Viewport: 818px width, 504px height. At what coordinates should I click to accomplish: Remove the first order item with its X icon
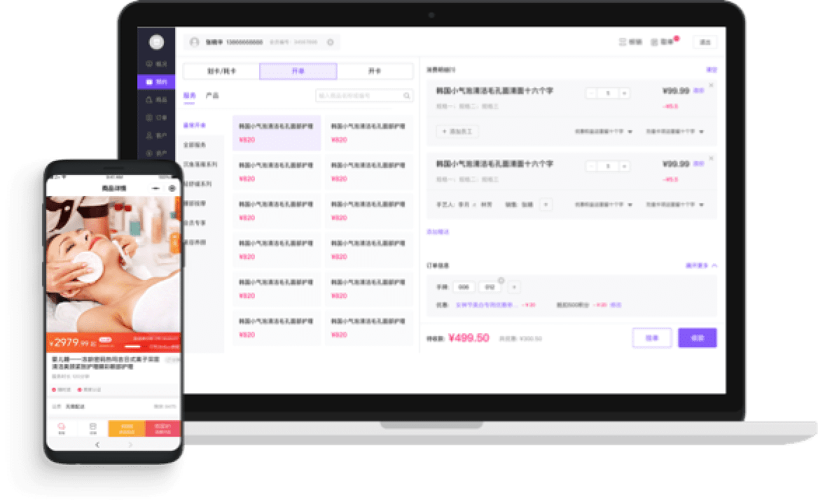click(x=711, y=85)
